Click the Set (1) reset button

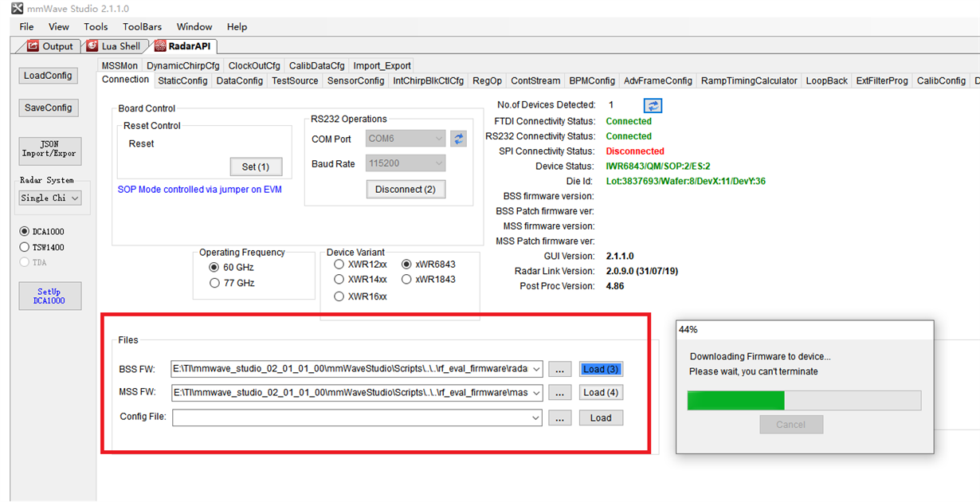pos(256,167)
